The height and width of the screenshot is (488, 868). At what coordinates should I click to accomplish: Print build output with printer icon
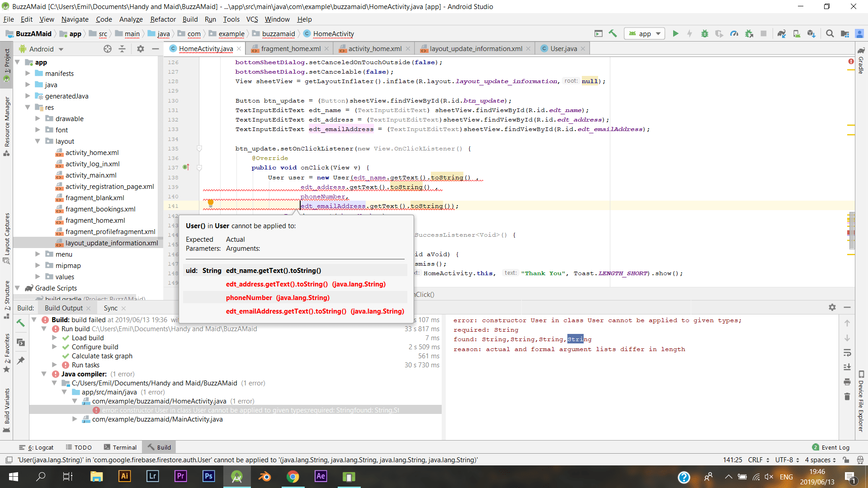[847, 382]
